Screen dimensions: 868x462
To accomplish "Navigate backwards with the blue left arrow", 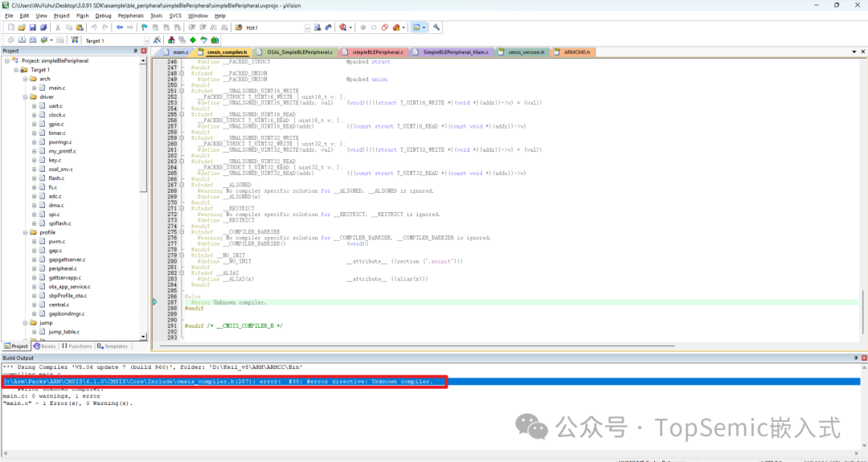I will [120, 27].
